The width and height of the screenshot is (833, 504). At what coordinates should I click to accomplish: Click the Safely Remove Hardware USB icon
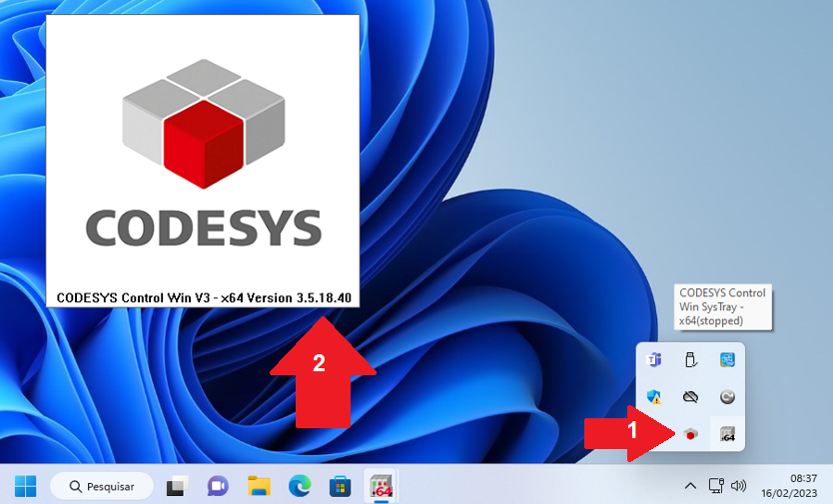690,359
